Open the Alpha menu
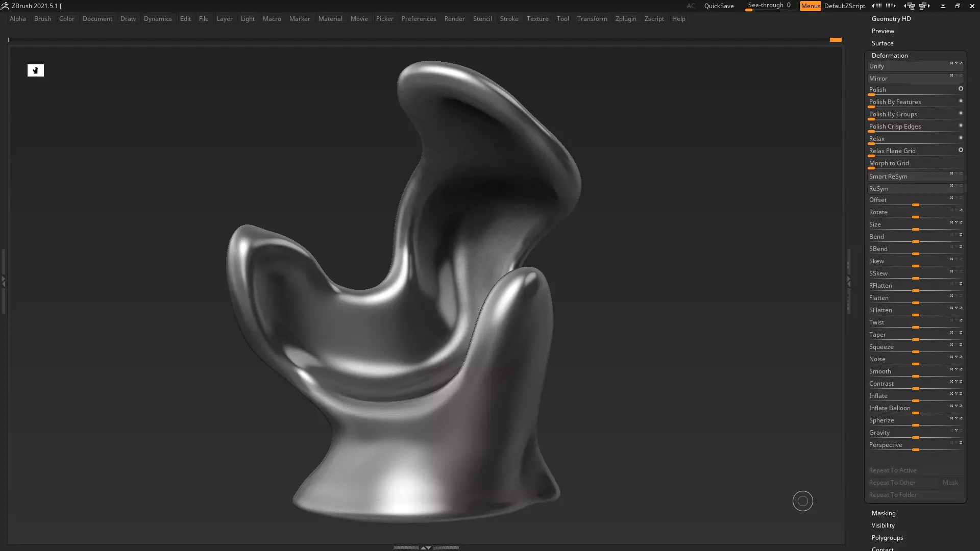Image resolution: width=980 pixels, height=551 pixels. coord(18,19)
